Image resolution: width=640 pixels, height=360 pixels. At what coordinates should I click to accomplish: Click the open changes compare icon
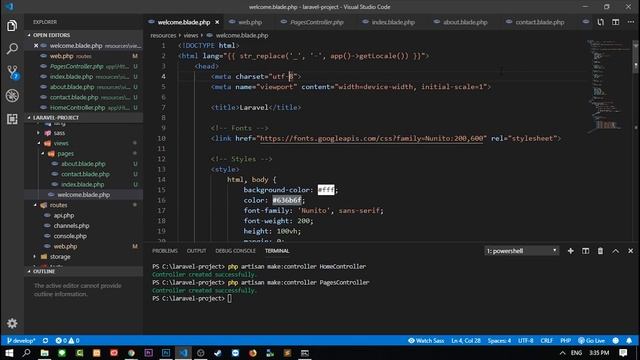[600, 22]
